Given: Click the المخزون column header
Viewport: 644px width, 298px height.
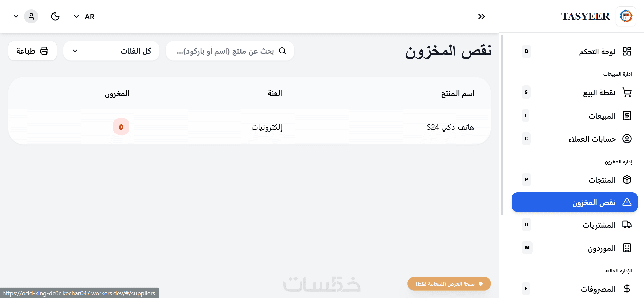Looking at the screenshot, I should [117, 94].
